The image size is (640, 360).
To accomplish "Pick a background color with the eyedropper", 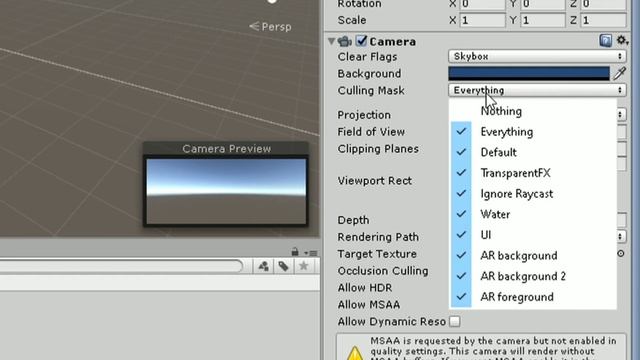I will coord(620,73).
